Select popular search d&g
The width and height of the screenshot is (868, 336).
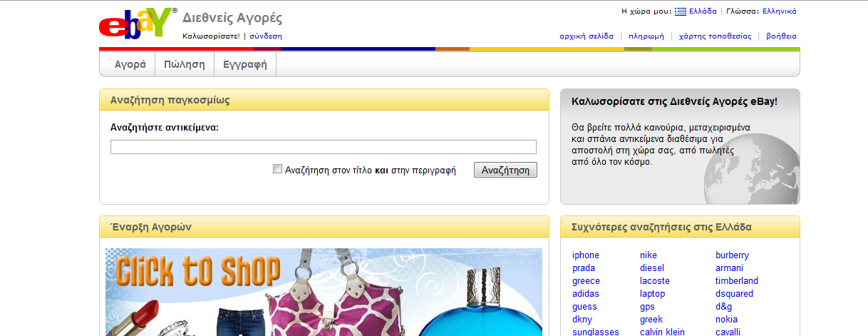725,307
